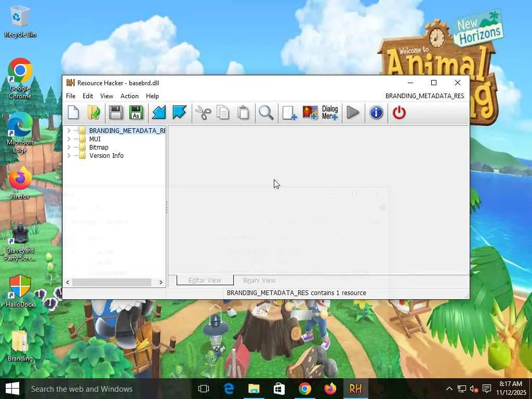Click the Dialog Merge toolbar icon
Image resolution: width=532 pixels, height=399 pixels.
330,113
